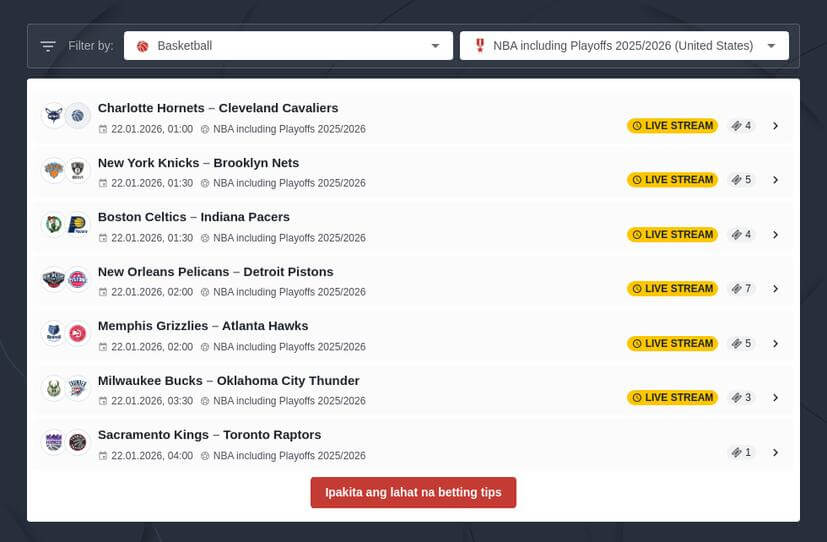827x542 pixels.
Task: Click the filter lines icon
Action: click(x=48, y=46)
